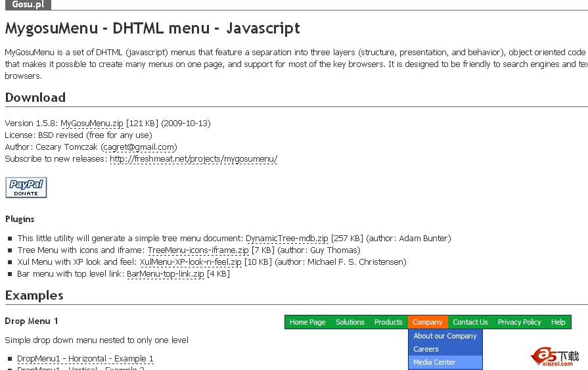Click the PayPal Donate button
Screen dimensions: 588x370
26,187
